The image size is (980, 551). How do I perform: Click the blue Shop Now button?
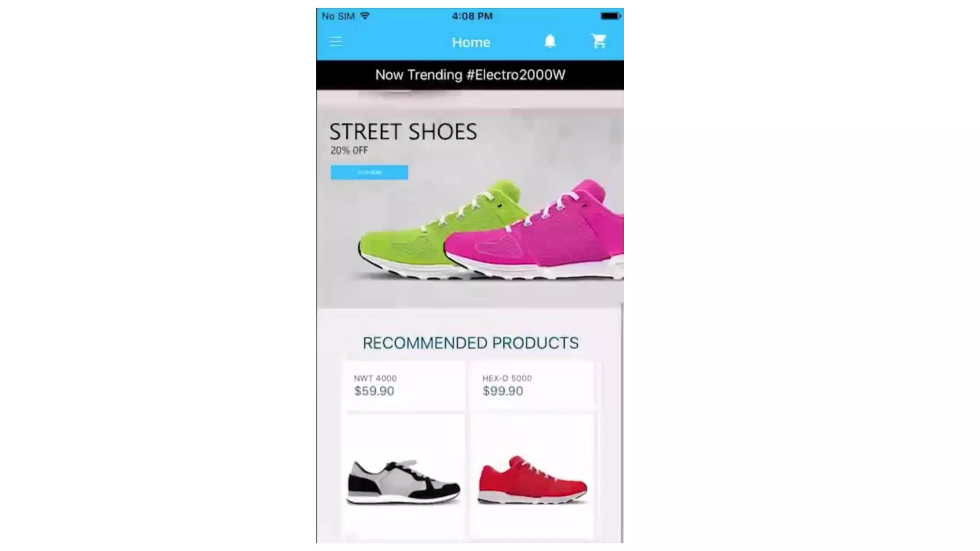point(369,172)
